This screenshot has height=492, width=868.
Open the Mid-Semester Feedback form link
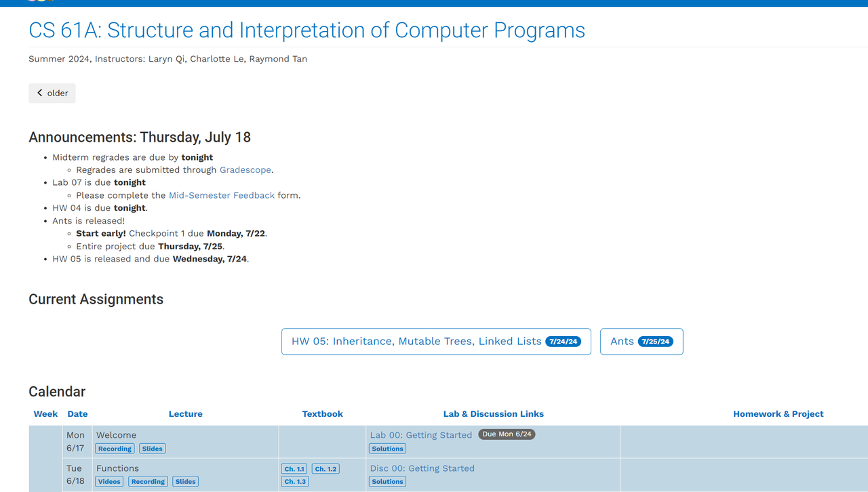tap(222, 195)
